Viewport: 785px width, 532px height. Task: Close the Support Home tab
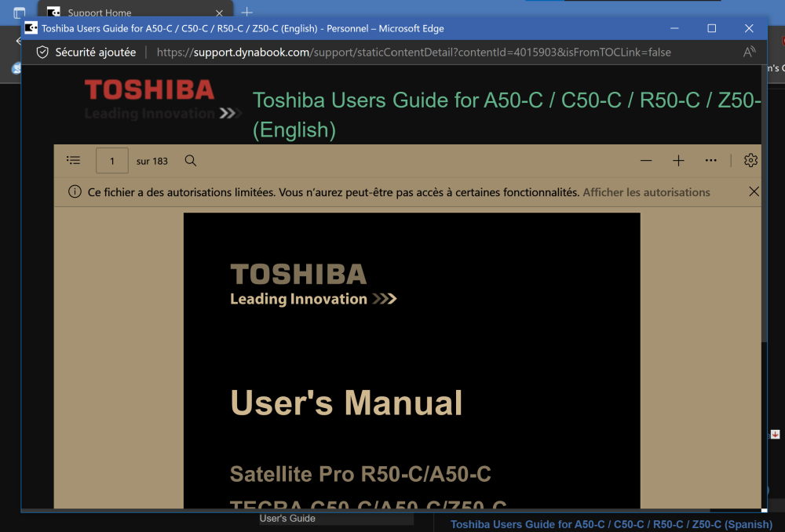tap(219, 13)
